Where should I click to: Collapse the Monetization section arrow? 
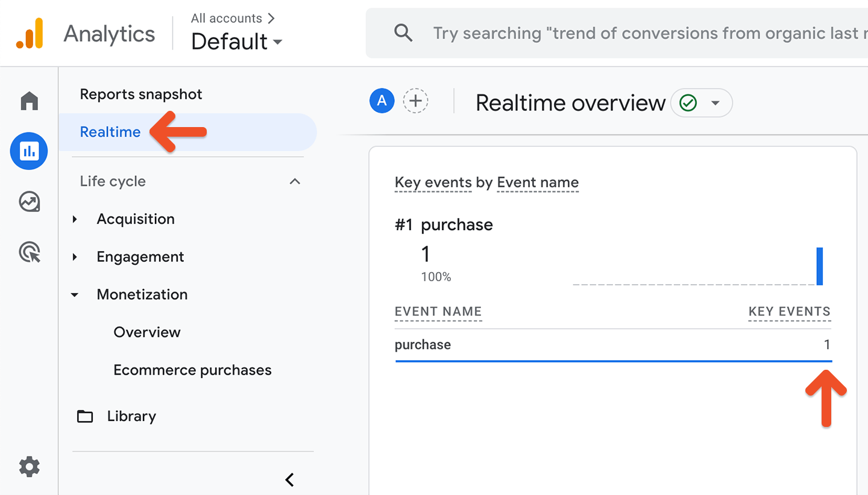pos(75,295)
